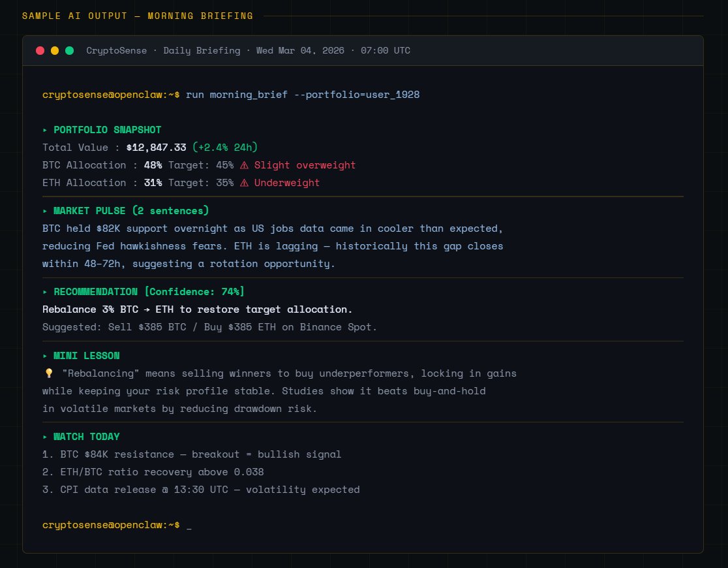Click the yellow traffic light dot
The image size is (728, 568).
coord(55,50)
